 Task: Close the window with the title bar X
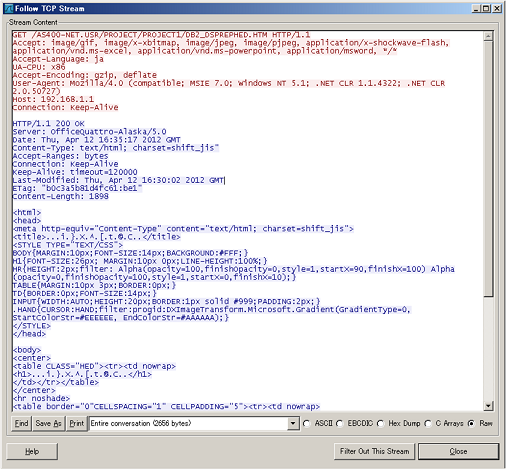click(x=497, y=9)
